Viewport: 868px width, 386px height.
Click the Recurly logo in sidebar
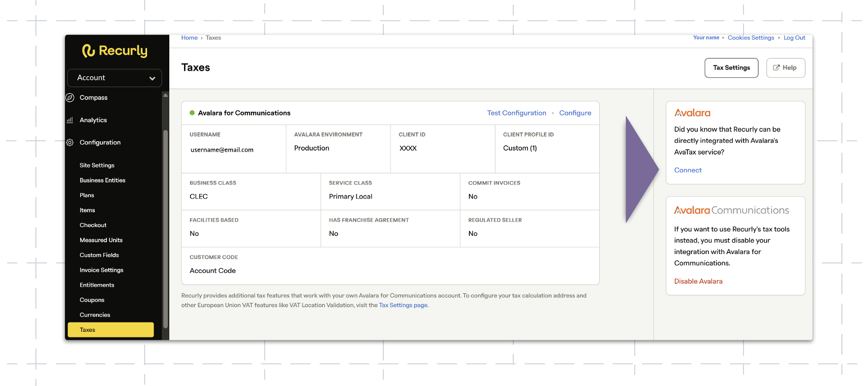(x=115, y=51)
